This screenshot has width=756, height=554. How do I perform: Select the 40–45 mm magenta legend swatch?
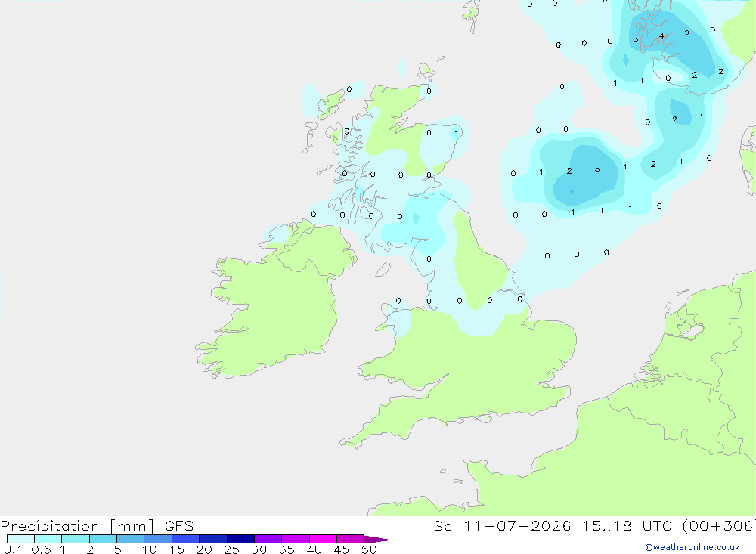click(x=323, y=539)
